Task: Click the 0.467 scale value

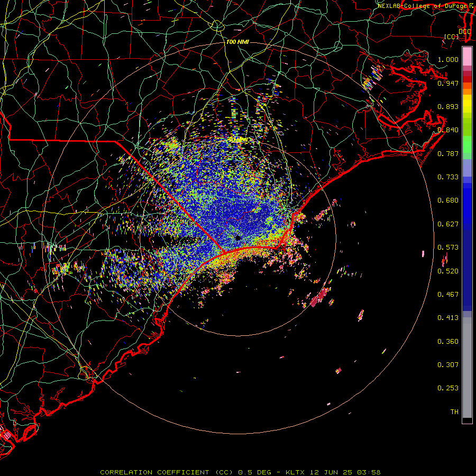Action: 448,295
